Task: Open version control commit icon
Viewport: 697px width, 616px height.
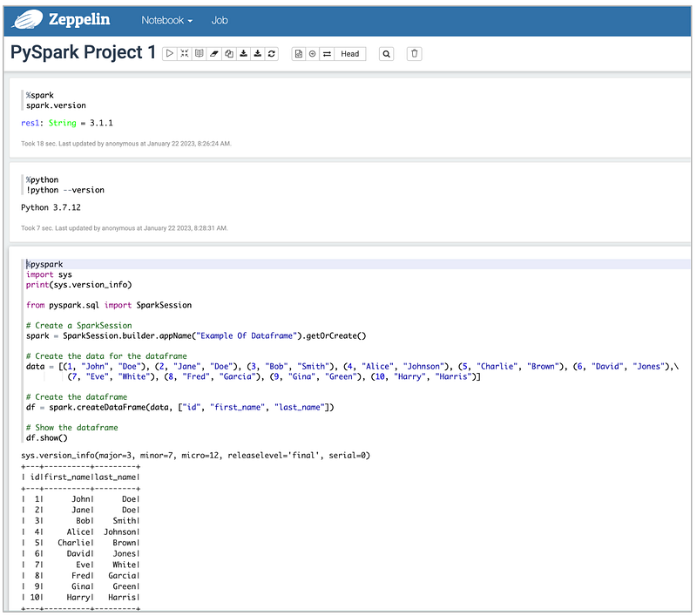Action: coord(299,54)
